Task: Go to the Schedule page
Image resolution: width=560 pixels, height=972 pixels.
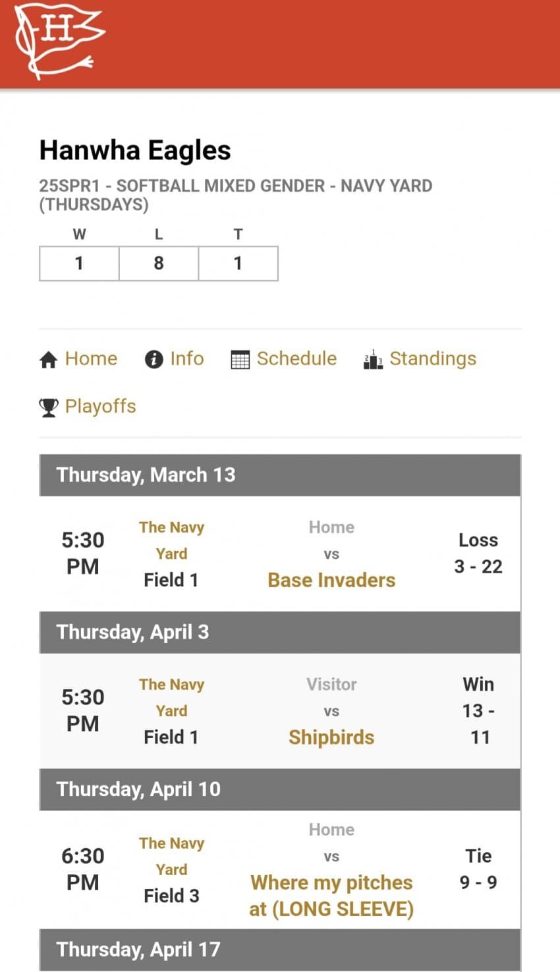Action: pyautogui.click(x=296, y=358)
